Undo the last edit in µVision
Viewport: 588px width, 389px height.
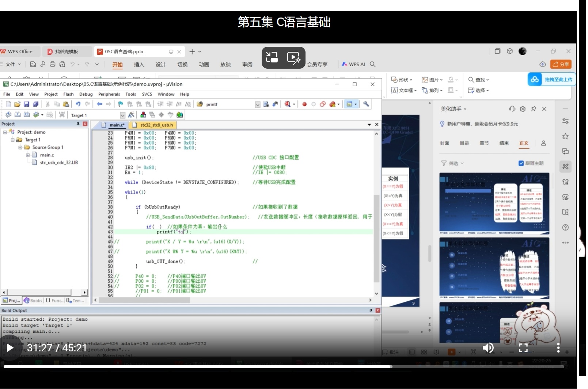(x=78, y=104)
